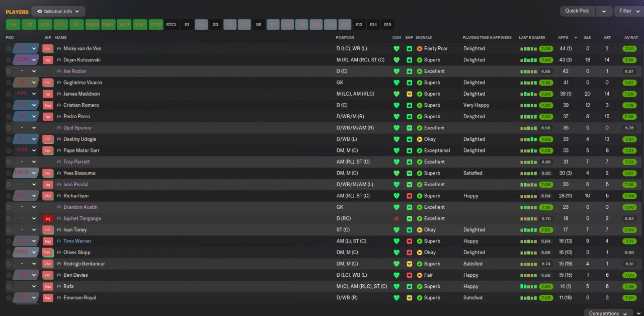Screen dimensions: 644x316
Task: Click Rafa's last 5 games form bars
Action: [x=528, y=286]
